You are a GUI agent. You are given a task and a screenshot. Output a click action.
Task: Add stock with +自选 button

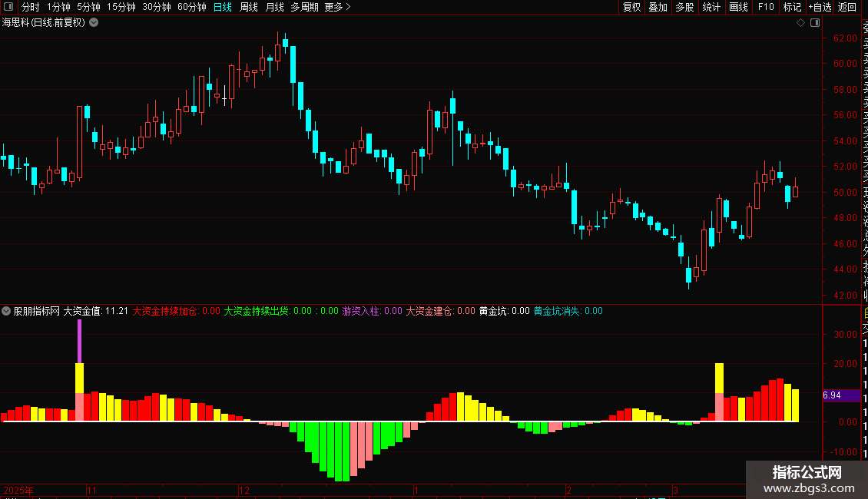(820, 7)
